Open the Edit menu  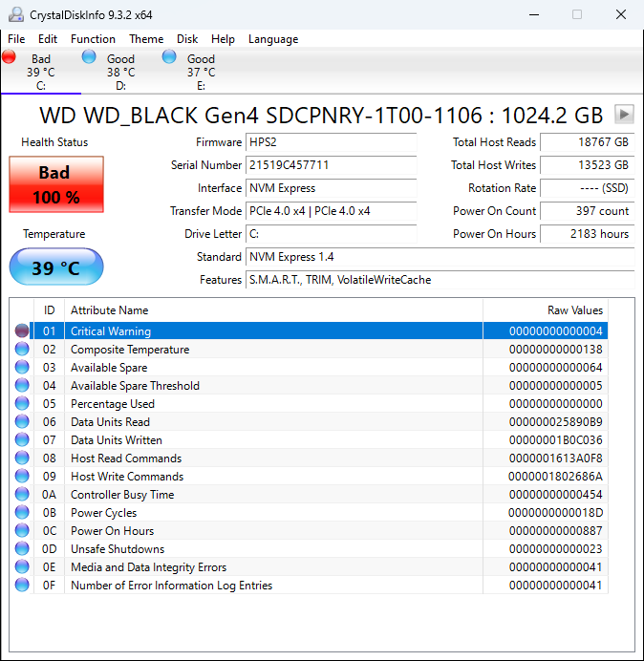point(48,39)
